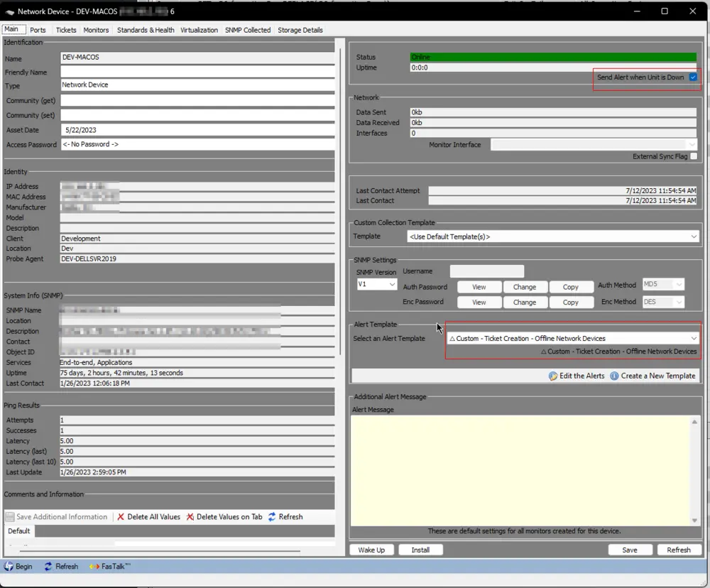Switch to the Storage Details tab

(300, 30)
